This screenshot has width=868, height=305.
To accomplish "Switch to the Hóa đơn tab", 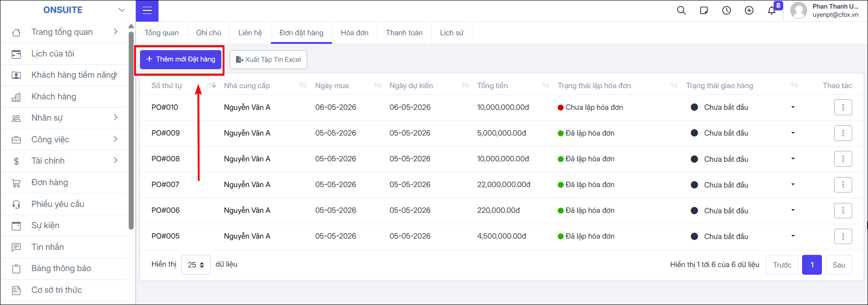I will click(x=355, y=33).
